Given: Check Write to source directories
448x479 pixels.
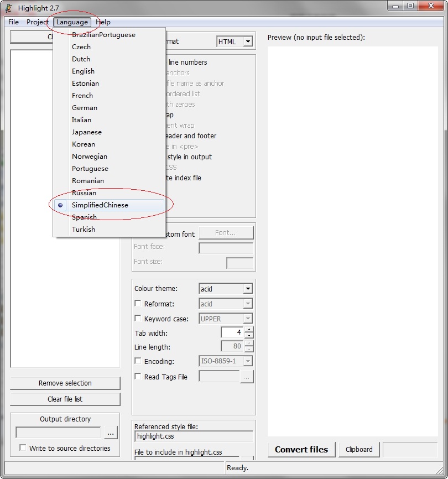Looking at the screenshot, I should pyautogui.click(x=23, y=448).
